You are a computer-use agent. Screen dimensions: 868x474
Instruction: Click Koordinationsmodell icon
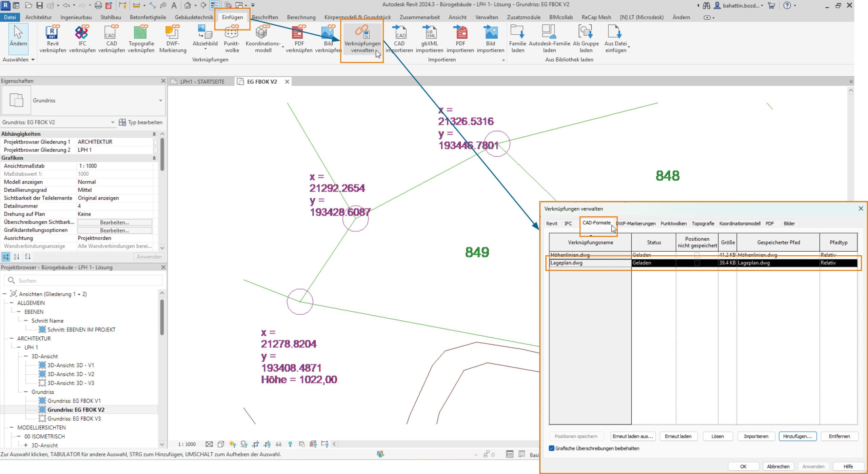tap(263, 33)
